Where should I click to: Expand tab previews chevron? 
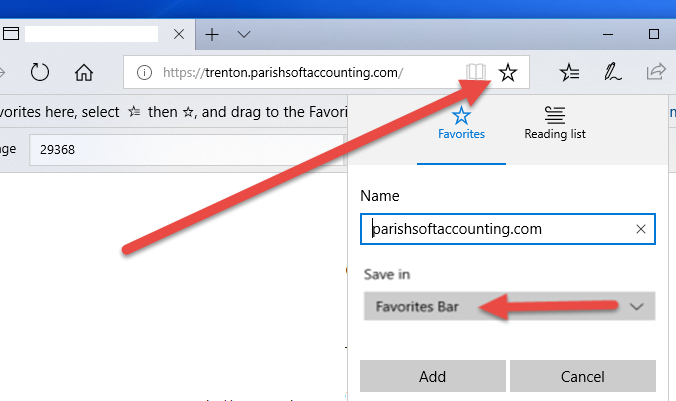(244, 34)
